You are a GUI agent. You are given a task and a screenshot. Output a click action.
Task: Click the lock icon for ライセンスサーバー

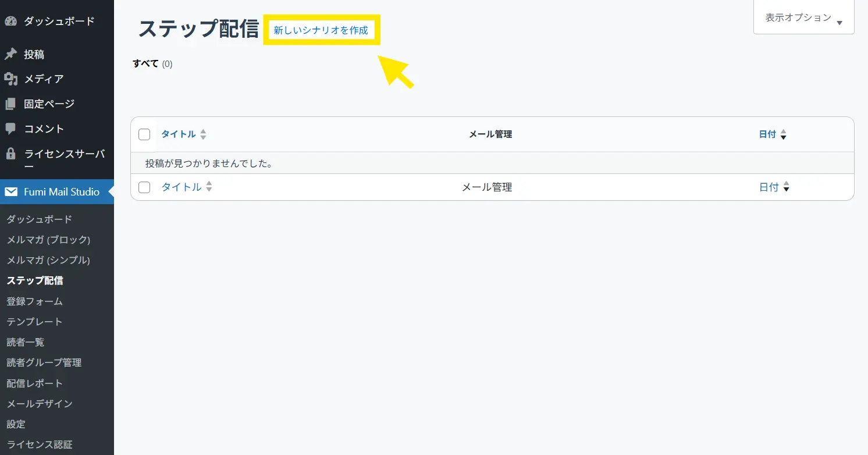10,154
